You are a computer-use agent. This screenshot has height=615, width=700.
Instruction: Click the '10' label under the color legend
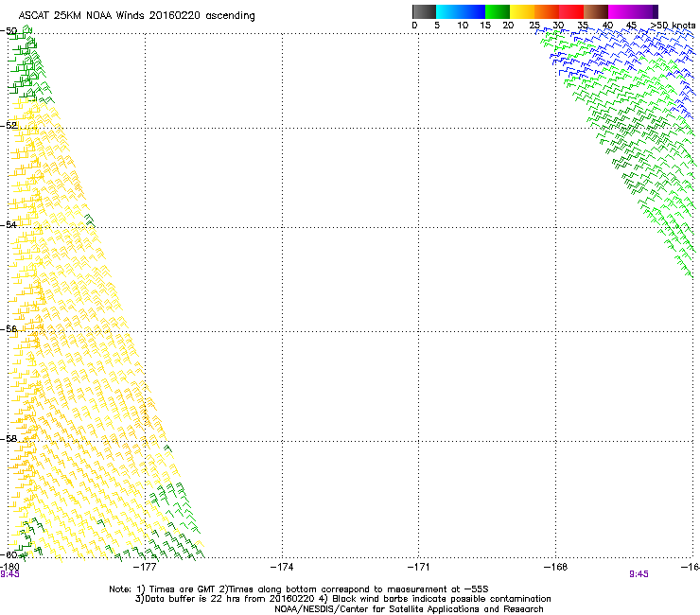click(463, 26)
